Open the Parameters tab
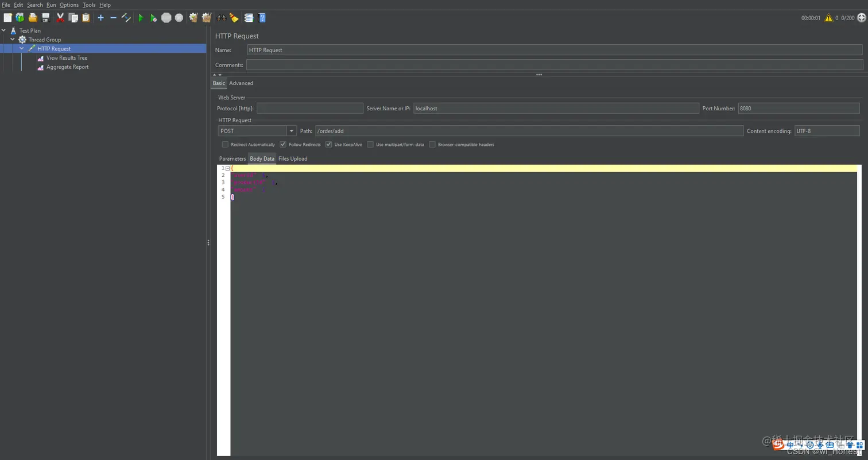Screen dimensions: 868x460 [232, 159]
